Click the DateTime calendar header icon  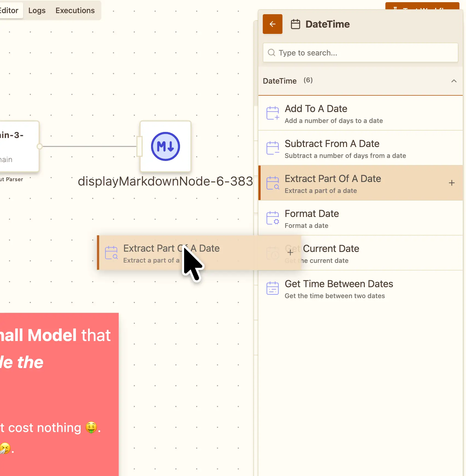pos(295,24)
